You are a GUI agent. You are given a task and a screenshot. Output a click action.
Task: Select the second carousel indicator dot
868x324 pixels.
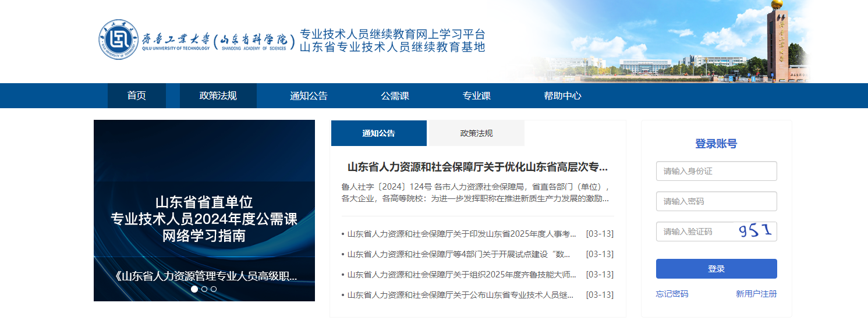(204, 289)
